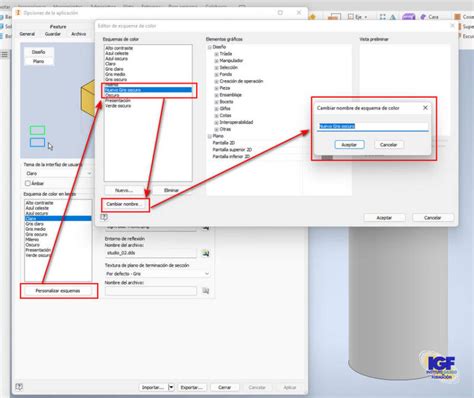This screenshot has width=474, height=398.
Task: Open the help icon in color scheme editor
Action: pos(104,217)
